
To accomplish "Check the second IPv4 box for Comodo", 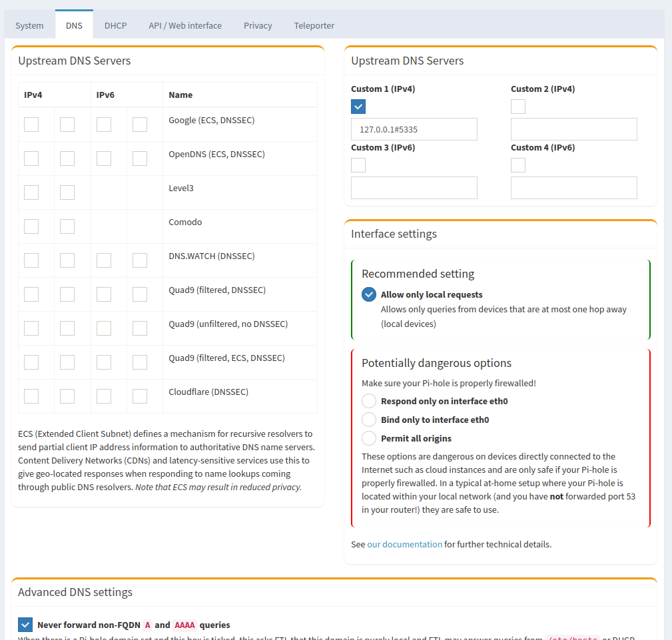I will [x=67, y=226].
